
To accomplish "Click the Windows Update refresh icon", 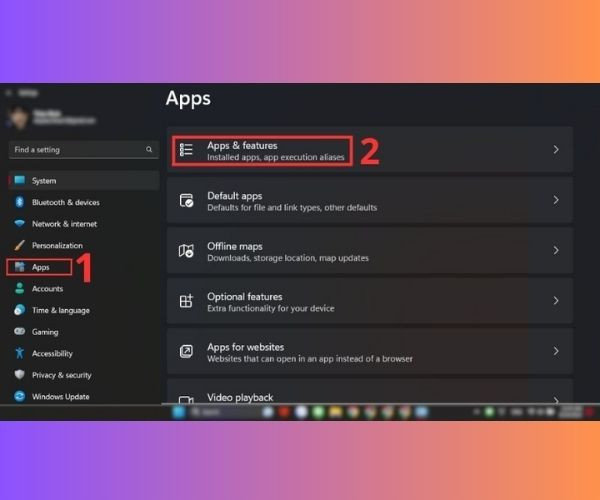I will 20,396.
